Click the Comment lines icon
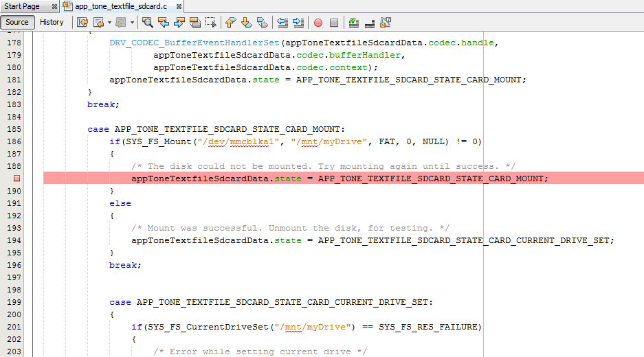The width and height of the screenshot is (644, 357). (x=354, y=23)
